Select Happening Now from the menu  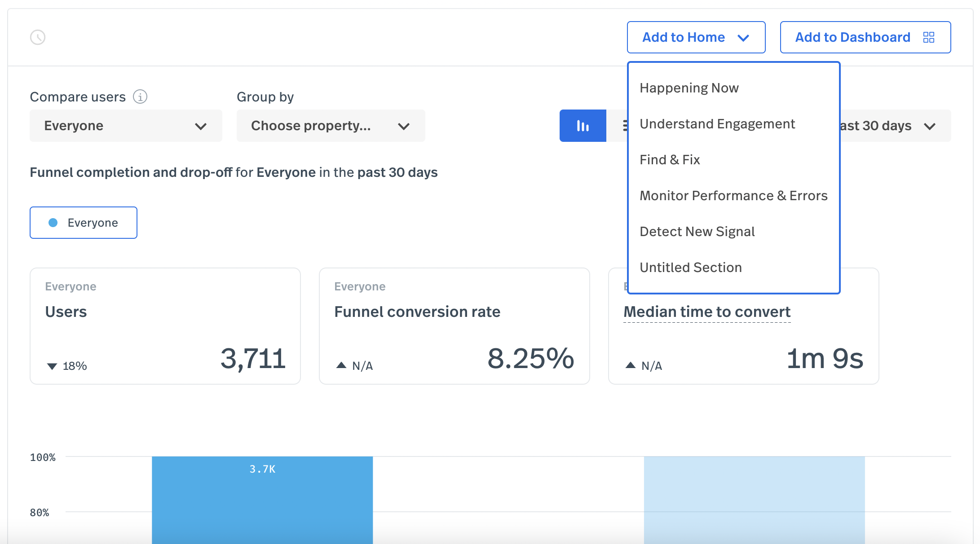689,88
